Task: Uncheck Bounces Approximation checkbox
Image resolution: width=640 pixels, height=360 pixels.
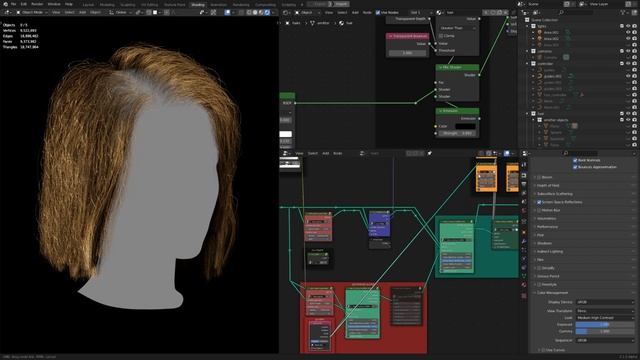Action: point(575,167)
